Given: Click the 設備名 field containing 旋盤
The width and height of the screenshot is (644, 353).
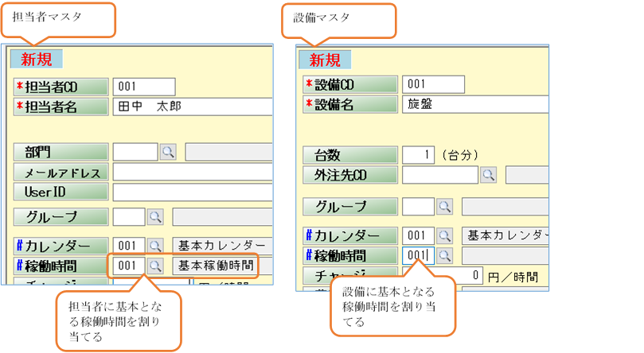Looking at the screenshot, I should pyautogui.click(x=475, y=104).
